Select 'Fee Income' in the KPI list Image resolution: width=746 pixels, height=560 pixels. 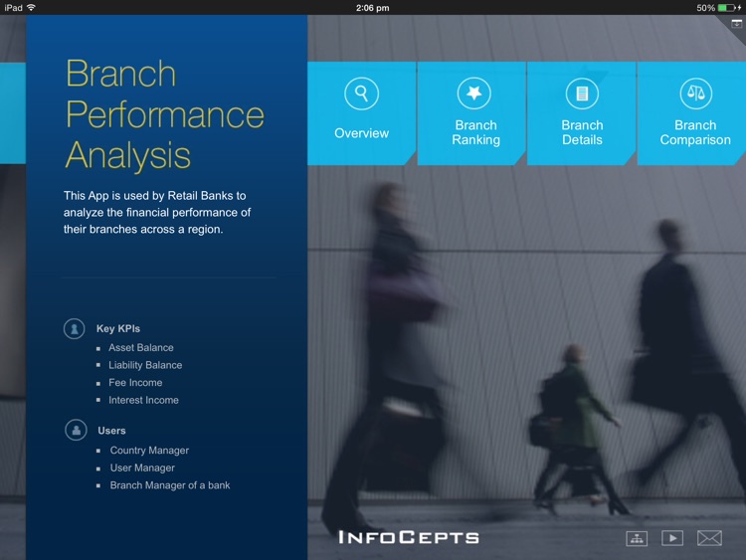(135, 383)
